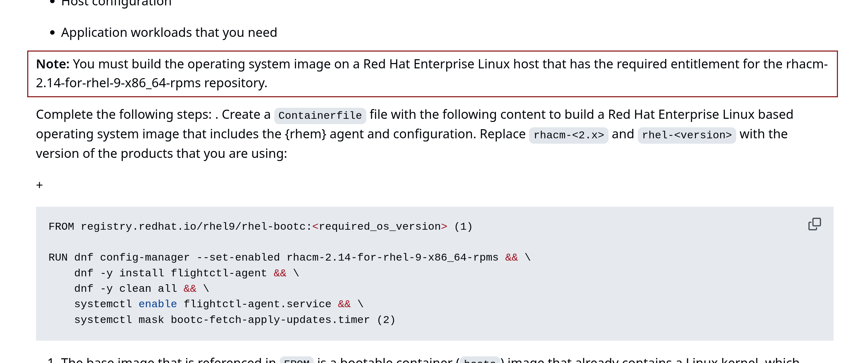Screen dimensions: 868x363
Task: Click the rhel-<version> inline code snippet
Action: (x=686, y=135)
